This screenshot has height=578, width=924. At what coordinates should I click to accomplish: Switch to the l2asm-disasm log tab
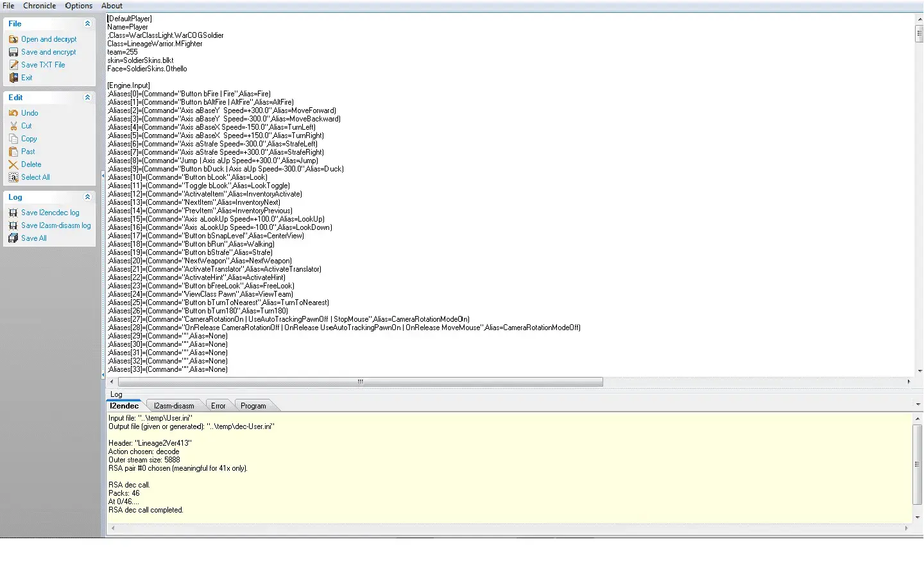[x=174, y=406]
